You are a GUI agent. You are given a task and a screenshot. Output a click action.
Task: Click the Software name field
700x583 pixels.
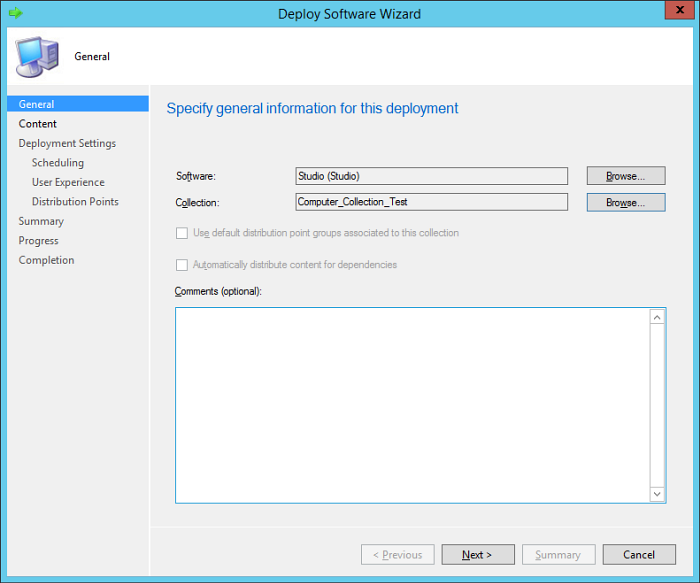(x=431, y=176)
